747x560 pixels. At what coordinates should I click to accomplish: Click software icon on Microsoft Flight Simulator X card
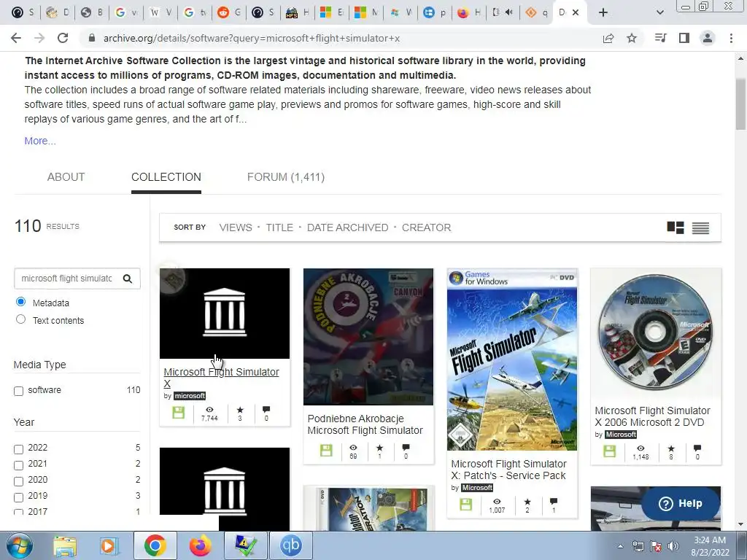(178, 413)
